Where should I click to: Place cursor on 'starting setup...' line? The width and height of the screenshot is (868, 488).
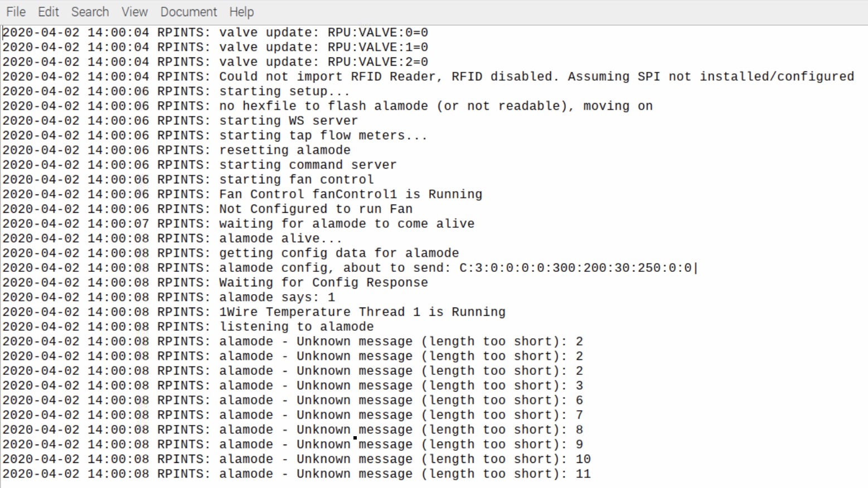point(176,91)
